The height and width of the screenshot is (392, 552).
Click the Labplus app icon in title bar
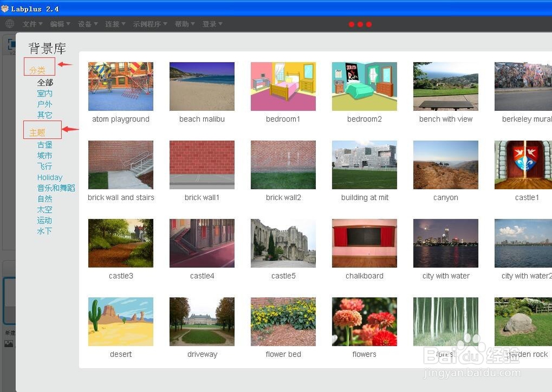click(4, 8)
